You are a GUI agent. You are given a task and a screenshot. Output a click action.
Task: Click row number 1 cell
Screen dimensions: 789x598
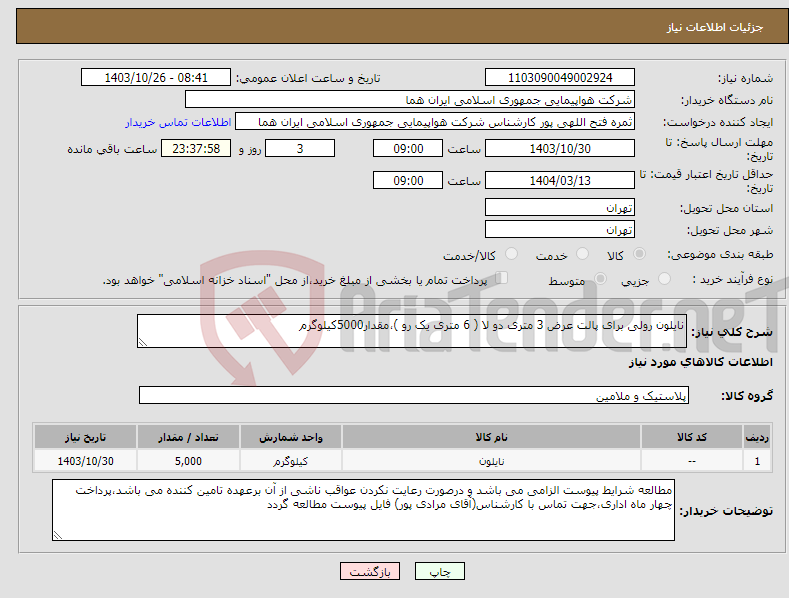point(757,461)
